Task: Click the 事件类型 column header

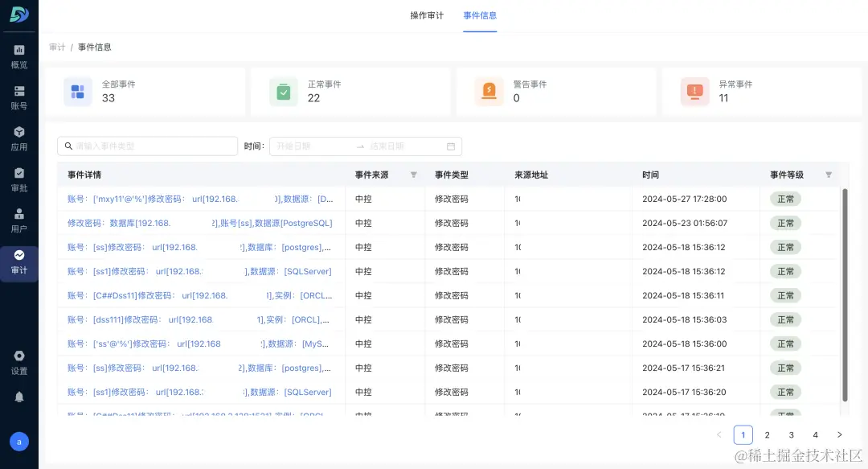Action: coord(451,175)
